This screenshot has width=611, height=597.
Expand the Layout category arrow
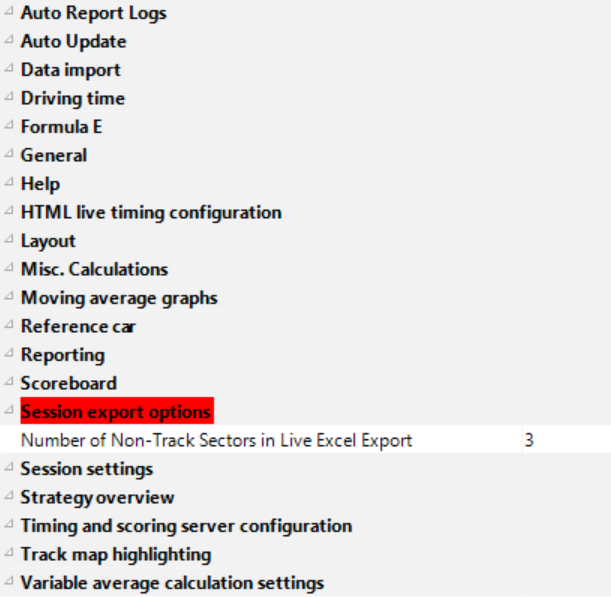[x=9, y=241]
